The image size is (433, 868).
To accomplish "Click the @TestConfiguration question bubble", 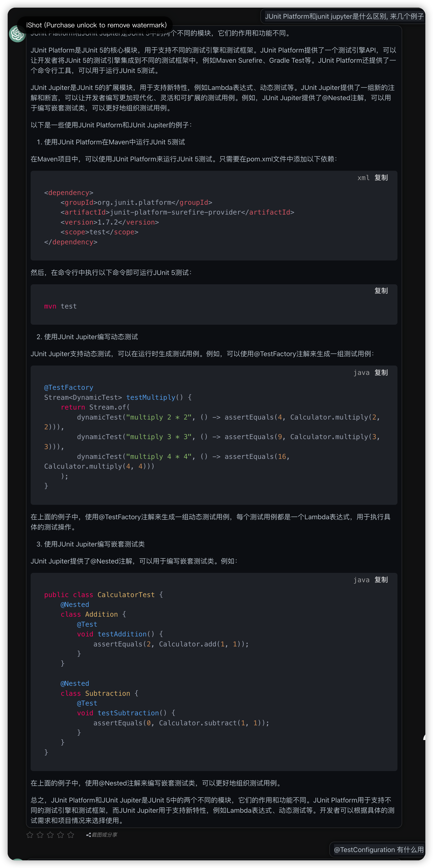I will coord(378,850).
